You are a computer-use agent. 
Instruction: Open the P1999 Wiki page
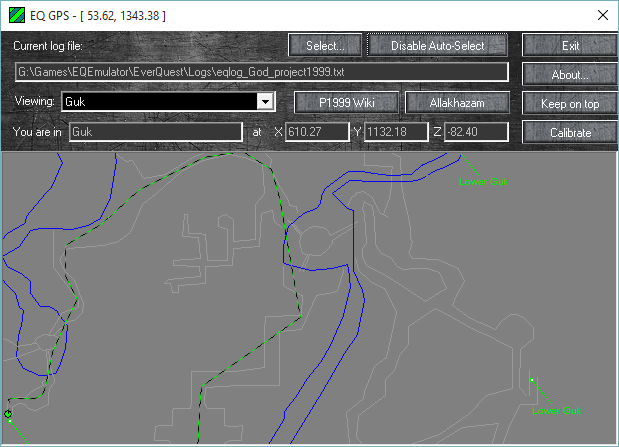pos(346,103)
